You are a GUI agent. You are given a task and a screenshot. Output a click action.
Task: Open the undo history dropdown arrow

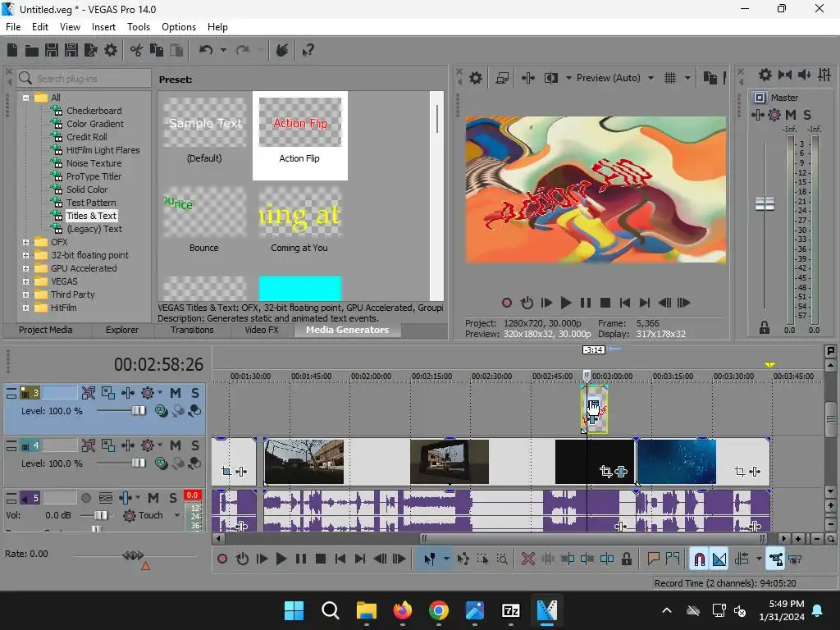click(223, 50)
